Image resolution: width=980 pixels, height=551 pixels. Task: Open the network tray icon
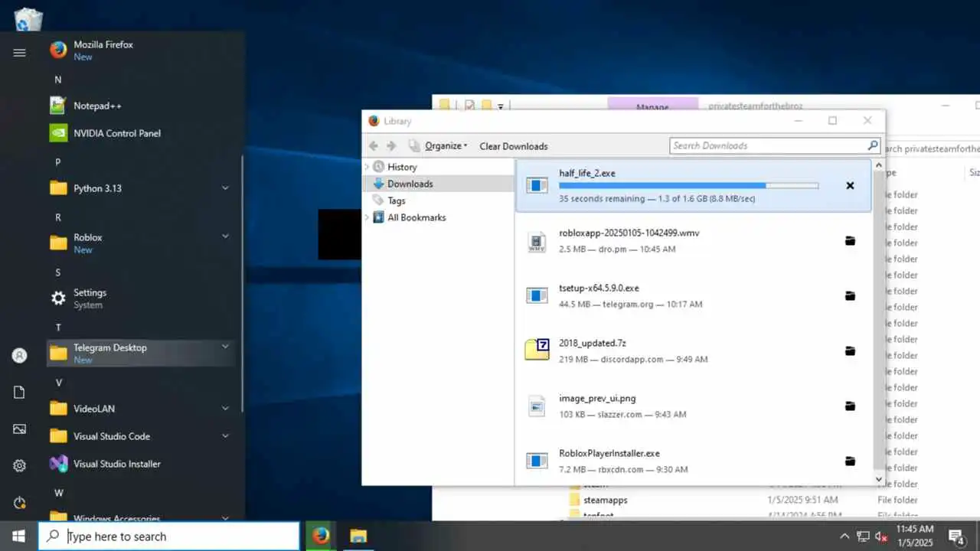click(863, 536)
